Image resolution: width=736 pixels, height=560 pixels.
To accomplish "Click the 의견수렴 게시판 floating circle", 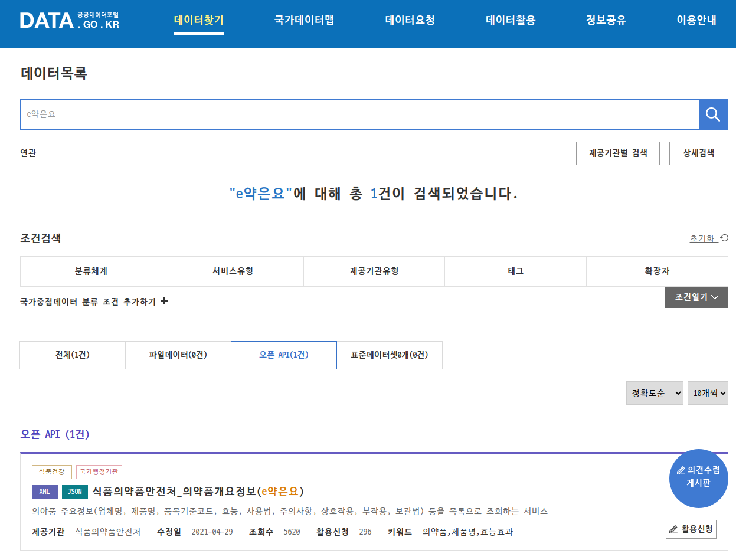I will [699, 479].
